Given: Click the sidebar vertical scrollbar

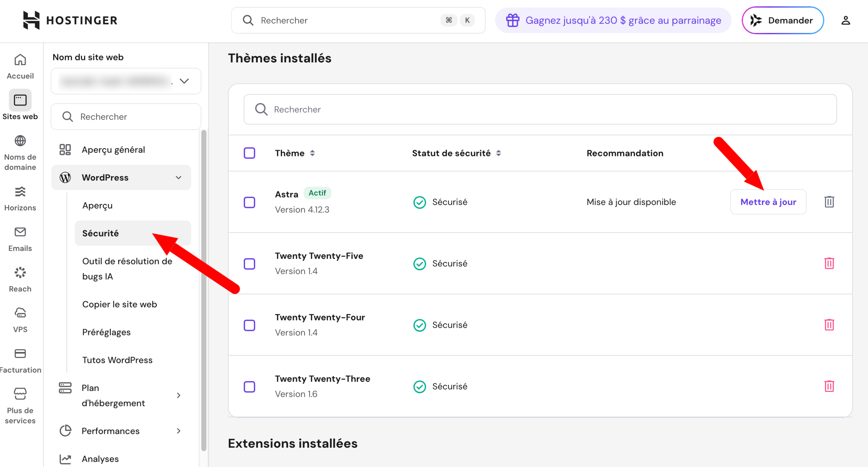Looking at the screenshot, I should [x=204, y=290].
